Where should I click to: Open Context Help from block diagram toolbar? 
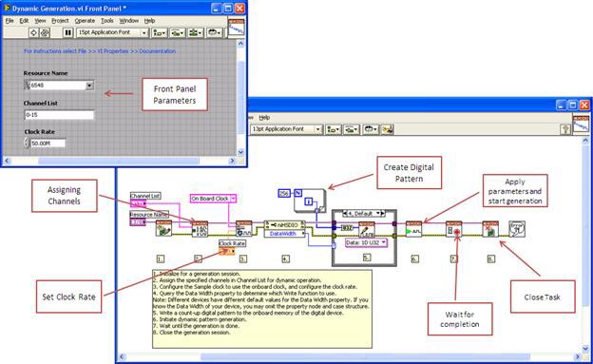565,129
